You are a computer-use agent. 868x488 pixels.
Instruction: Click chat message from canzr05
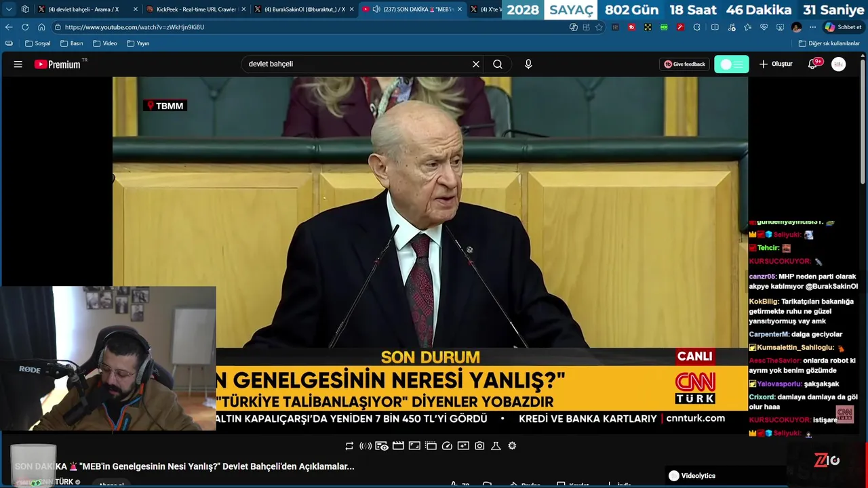(804, 281)
